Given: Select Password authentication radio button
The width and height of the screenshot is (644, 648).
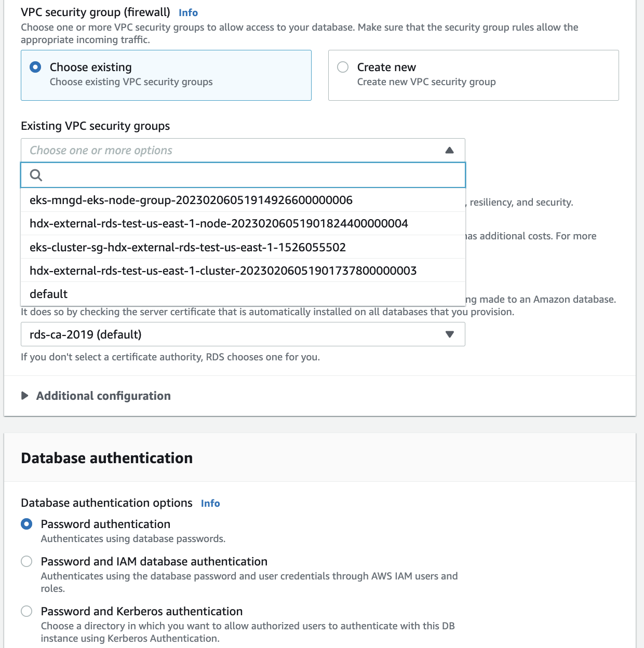Looking at the screenshot, I should coord(26,524).
